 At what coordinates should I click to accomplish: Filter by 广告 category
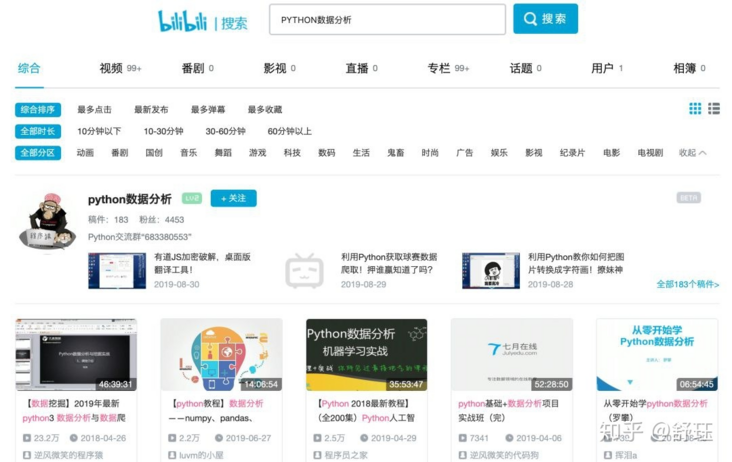[x=465, y=153]
